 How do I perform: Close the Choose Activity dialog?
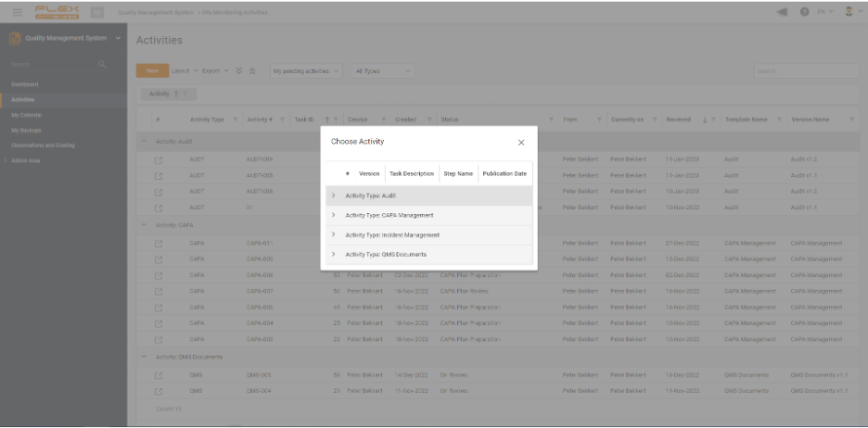click(x=520, y=143)
